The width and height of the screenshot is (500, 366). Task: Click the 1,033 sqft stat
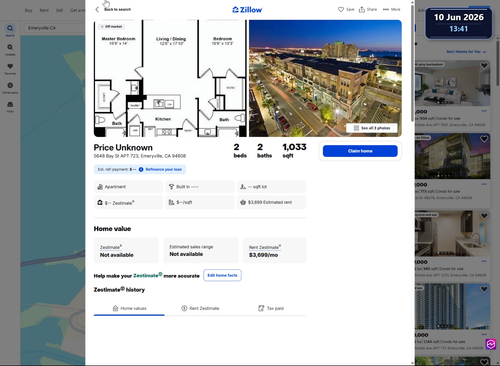click(x=294, y=150)
